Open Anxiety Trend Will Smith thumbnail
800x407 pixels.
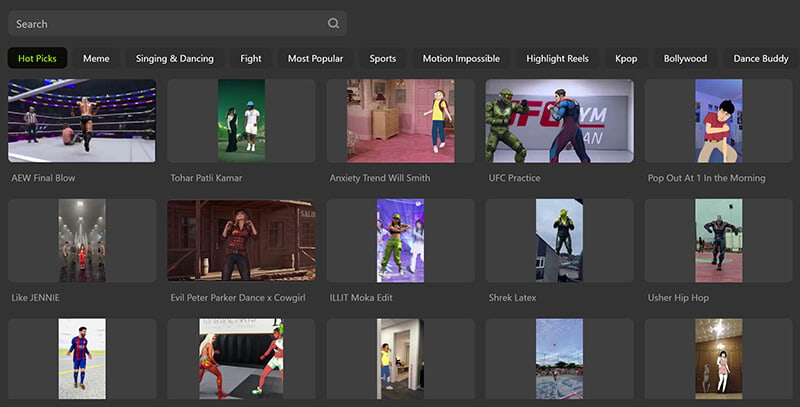coord(400,121)
